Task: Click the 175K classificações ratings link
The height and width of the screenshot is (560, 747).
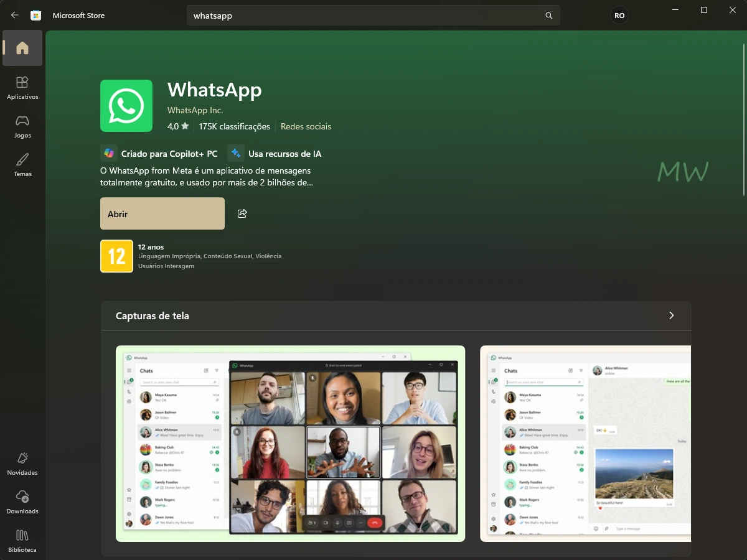Action: 235,126
